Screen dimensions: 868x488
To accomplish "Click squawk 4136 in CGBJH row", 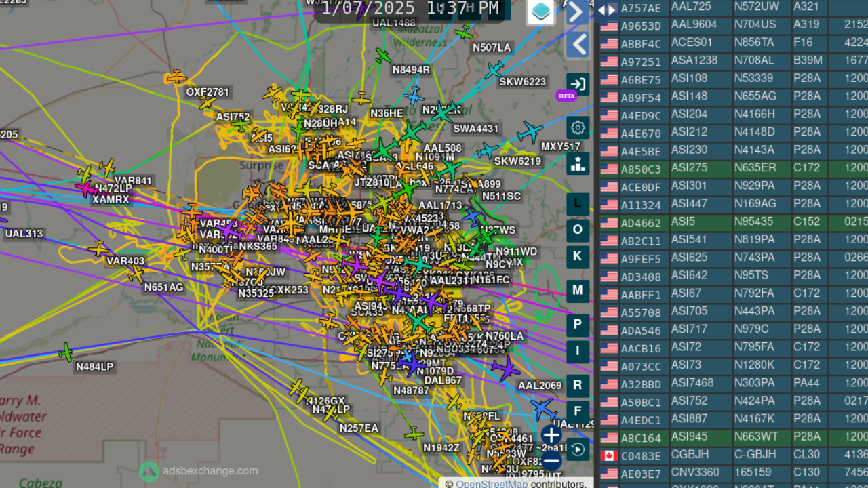I will (x=856, y=453).
